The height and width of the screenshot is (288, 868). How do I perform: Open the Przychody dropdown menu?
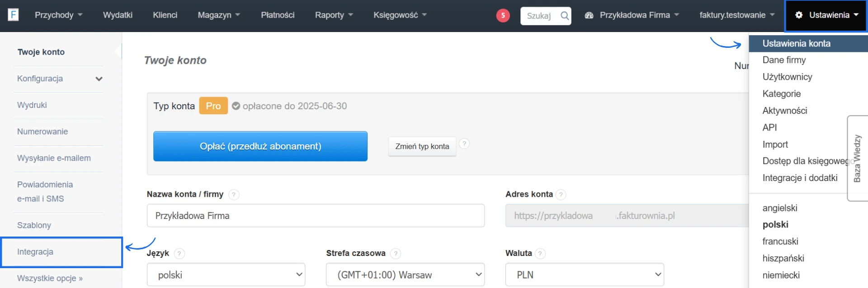point(59,15)
